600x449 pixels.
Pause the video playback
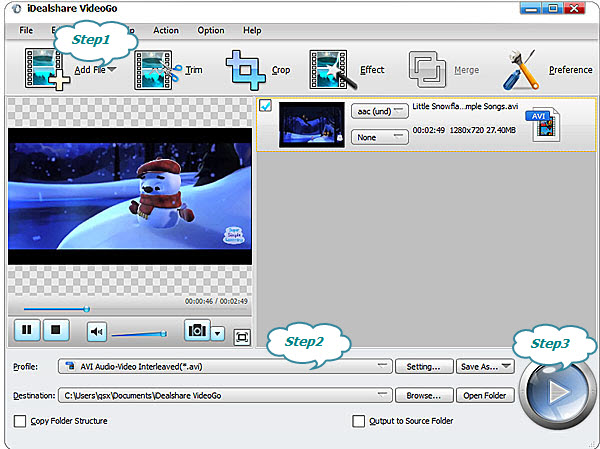(27, 330)
